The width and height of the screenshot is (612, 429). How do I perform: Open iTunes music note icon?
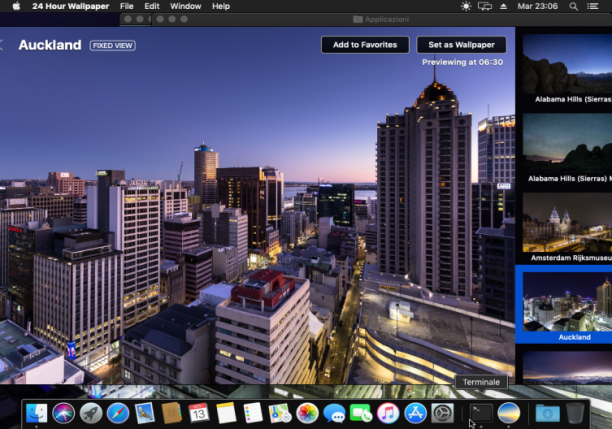[x=388, y=413]
